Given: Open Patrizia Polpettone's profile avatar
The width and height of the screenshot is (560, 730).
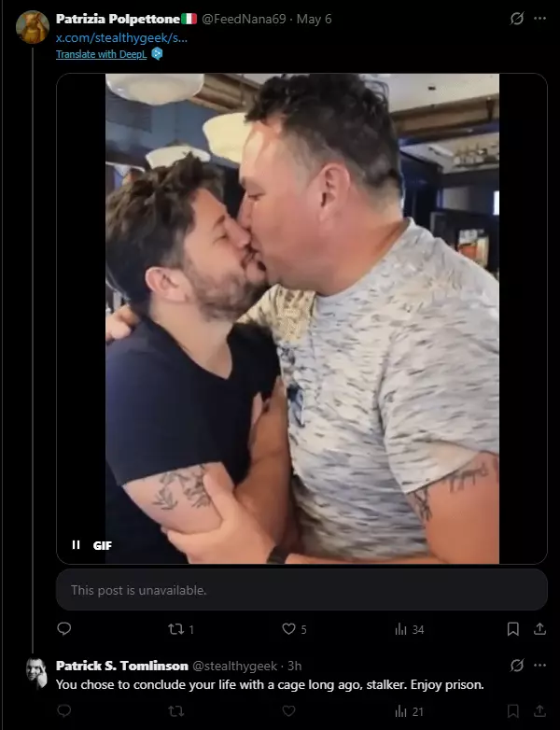Looking at the screenshot, I should (x=32, y=27).
